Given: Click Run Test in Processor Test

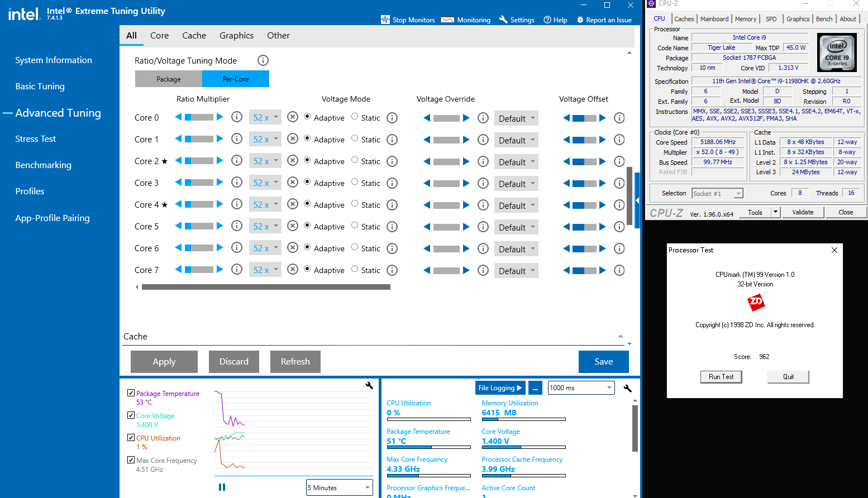Looking at the screenshot, I should tap(721, 377).
